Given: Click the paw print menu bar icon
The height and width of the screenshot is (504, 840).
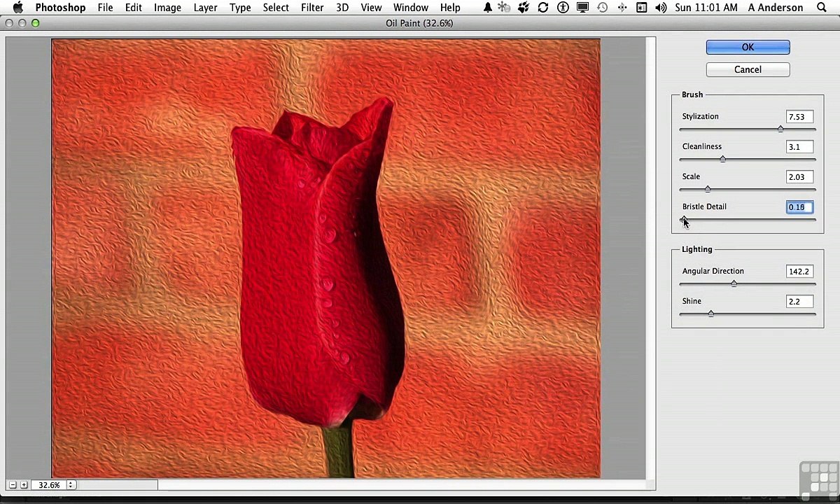Looking at the screenshot, I should tap(524, 8).
